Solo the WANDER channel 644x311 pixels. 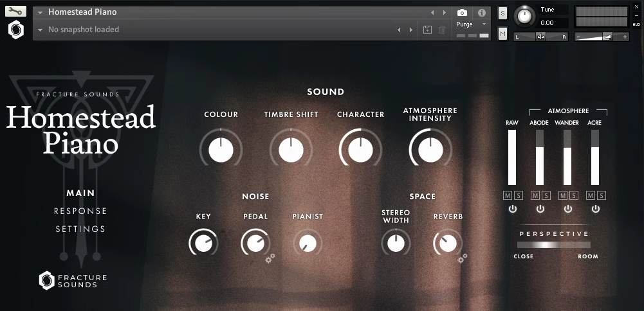(x=573, y=196)
